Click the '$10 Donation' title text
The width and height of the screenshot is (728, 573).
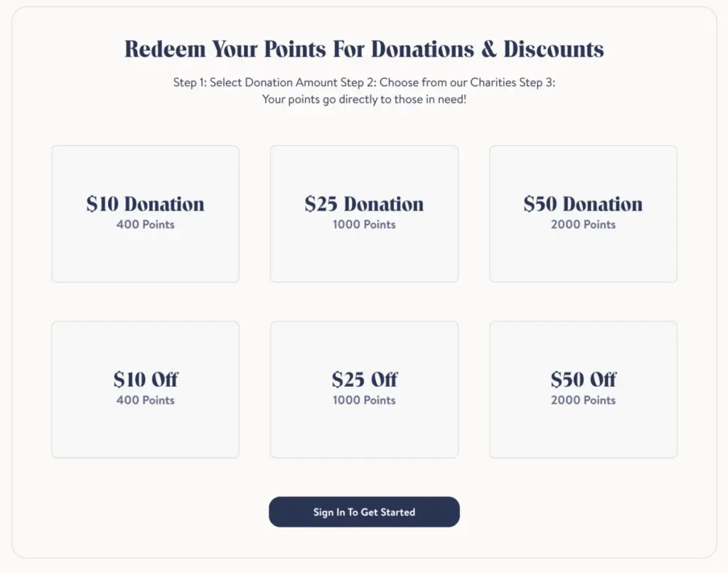pyautogui.click(x=145, y=204)
